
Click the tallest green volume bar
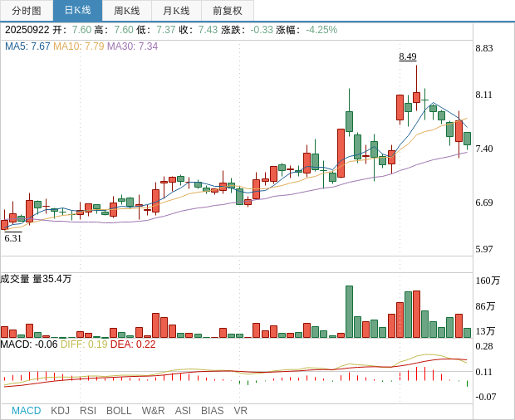pos(349,311)
